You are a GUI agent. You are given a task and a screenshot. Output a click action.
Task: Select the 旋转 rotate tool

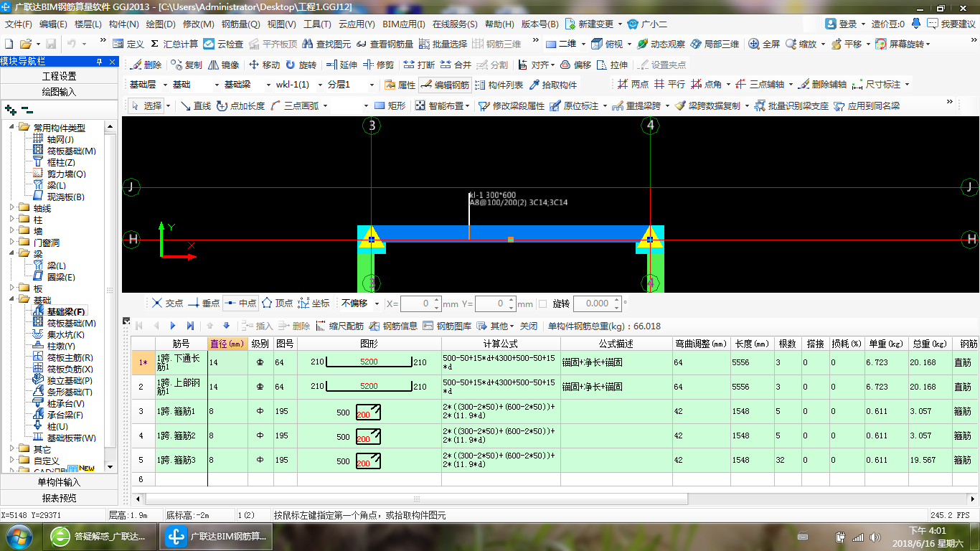[301, 65]
